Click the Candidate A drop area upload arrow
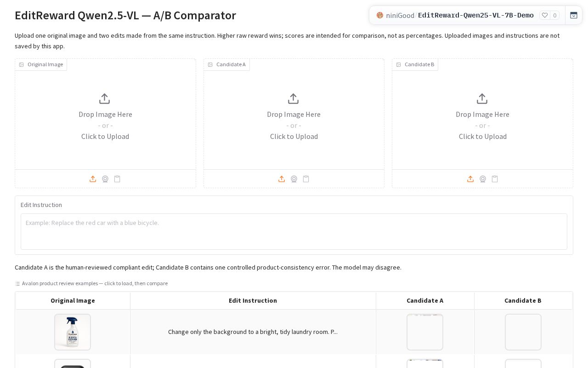588x368 pixels. tap(294, 99)
